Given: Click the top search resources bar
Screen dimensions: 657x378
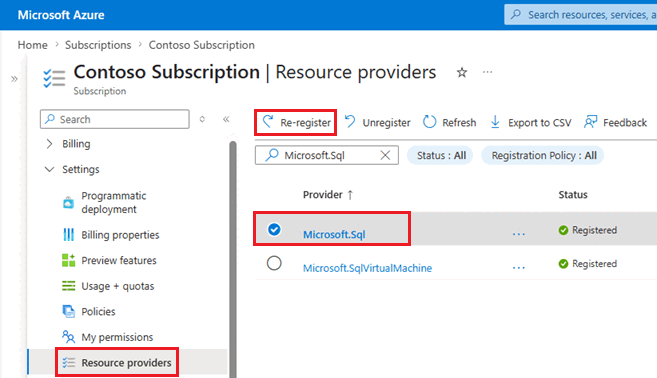Looking at the screenshot, I should 580,15.
